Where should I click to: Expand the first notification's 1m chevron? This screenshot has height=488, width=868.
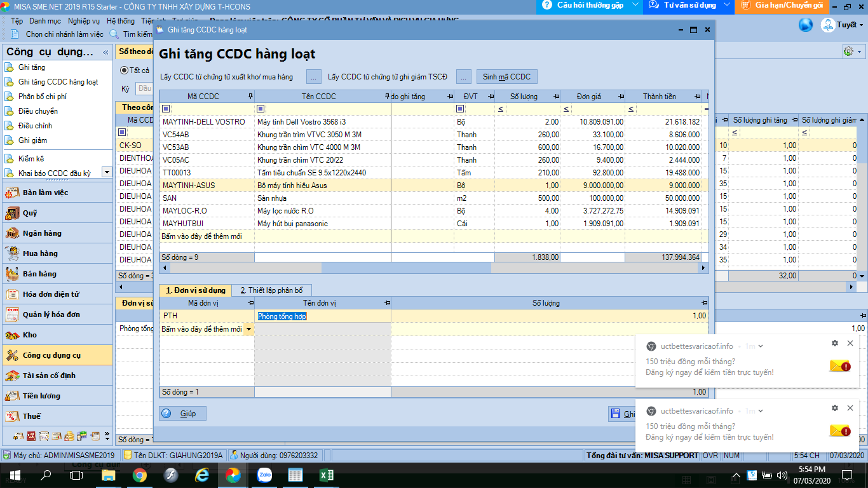coord(761,346)
